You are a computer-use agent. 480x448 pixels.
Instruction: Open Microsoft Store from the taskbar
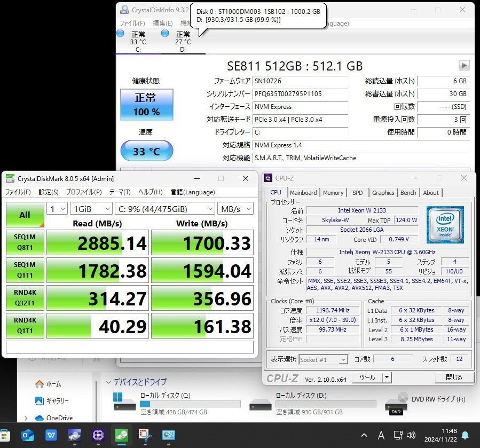(4, 435)
